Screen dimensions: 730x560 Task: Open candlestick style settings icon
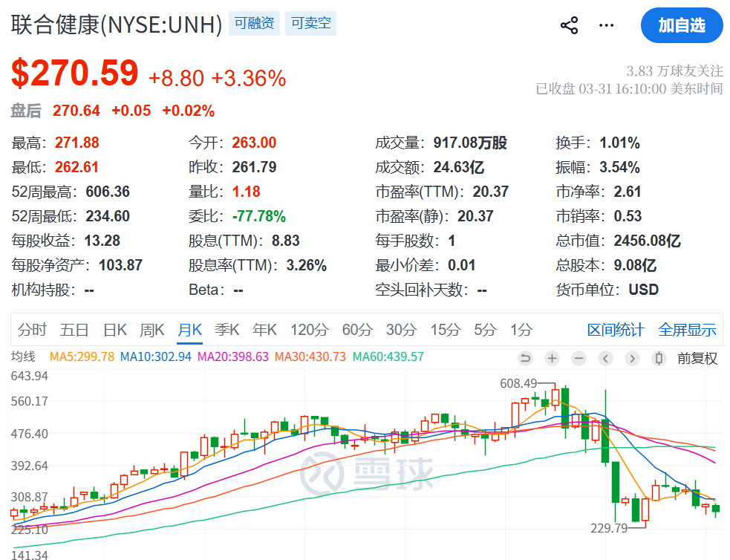coord(659,358)
